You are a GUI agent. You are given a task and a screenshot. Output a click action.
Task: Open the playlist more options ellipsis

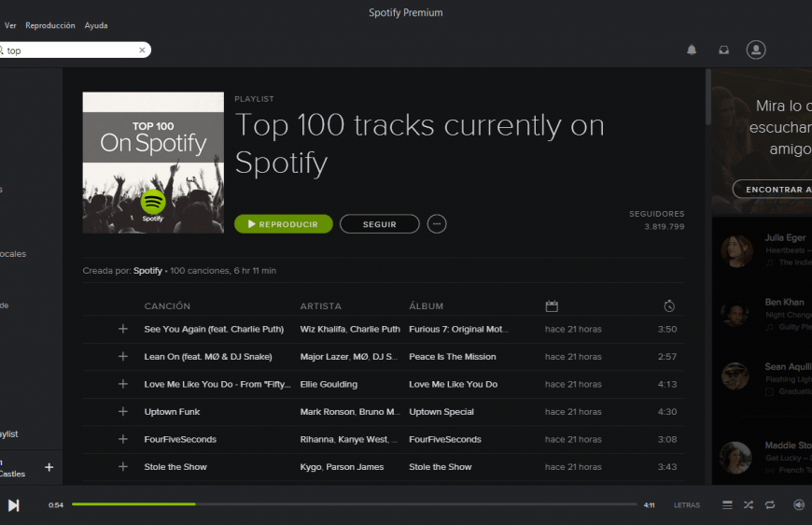(437, 224)
